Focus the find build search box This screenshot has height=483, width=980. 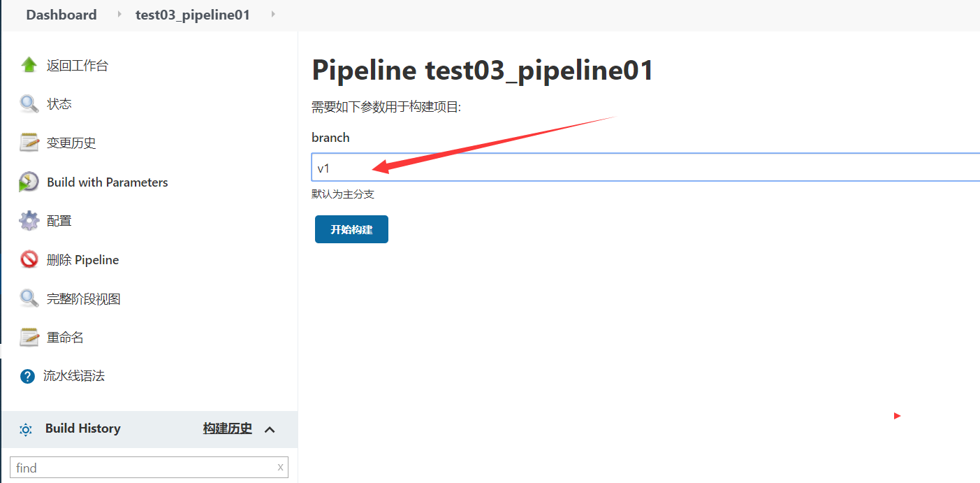[149, 468]
